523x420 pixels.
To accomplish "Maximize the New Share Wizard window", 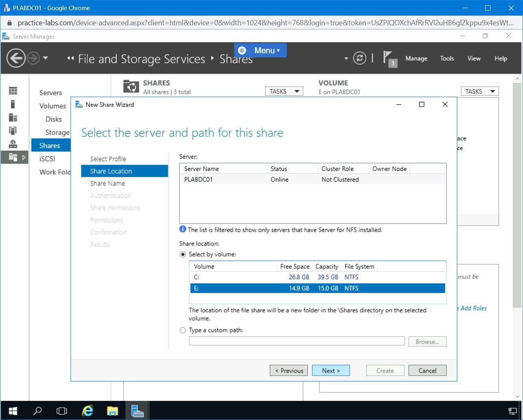I will [x=422, y=105].
